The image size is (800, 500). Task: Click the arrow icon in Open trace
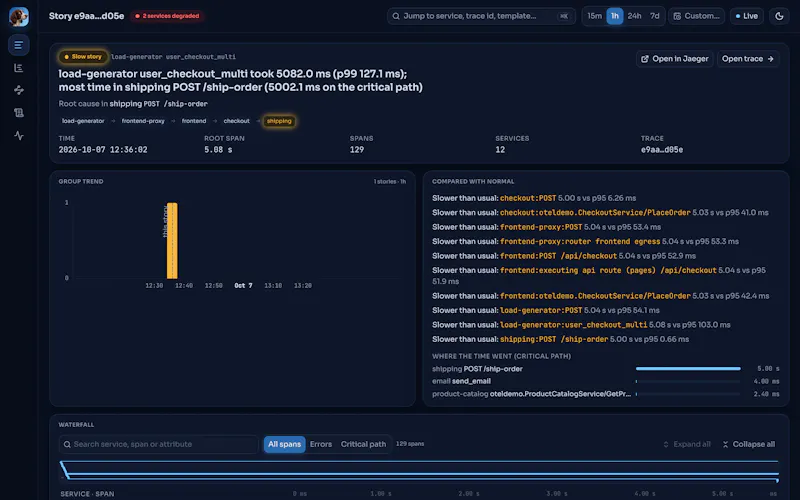(770, 59)
